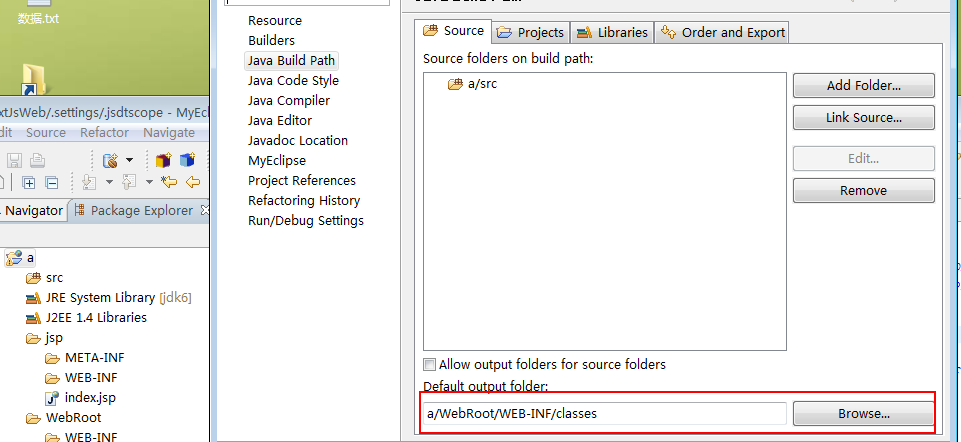Select Builders in properties list
This screenshot has height=442, width=961.
pyautogui.click(x=271, y=40)
